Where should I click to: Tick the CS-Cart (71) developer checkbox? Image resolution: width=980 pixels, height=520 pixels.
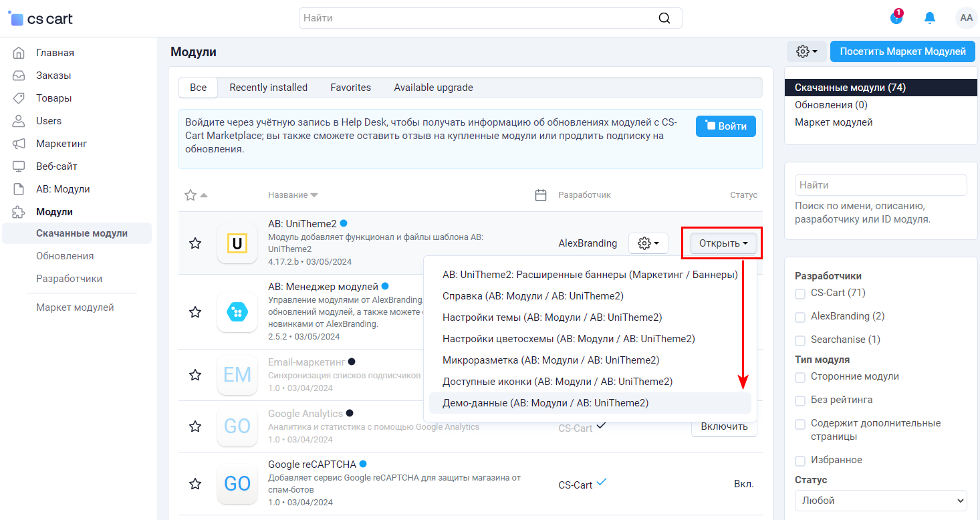click(x=800, y=293)
